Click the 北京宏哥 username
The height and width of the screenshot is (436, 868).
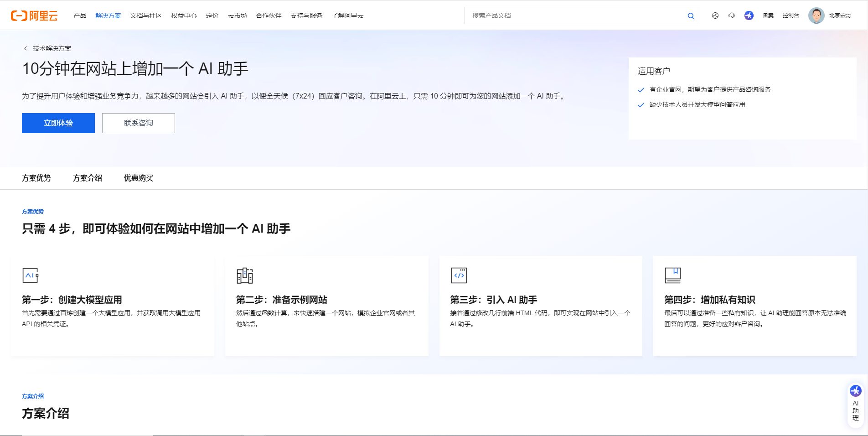840,16
